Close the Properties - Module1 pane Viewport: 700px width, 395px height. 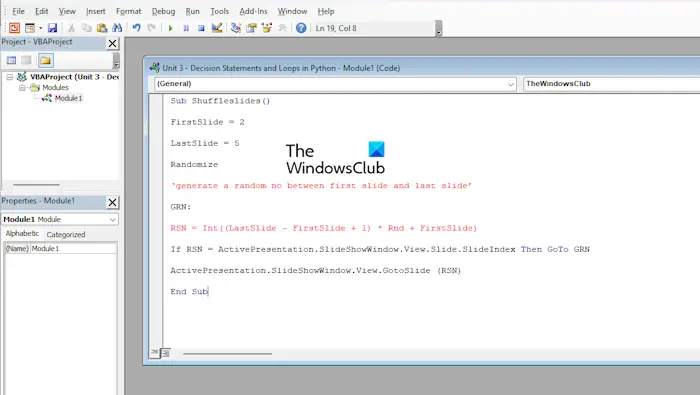[112, 203]
